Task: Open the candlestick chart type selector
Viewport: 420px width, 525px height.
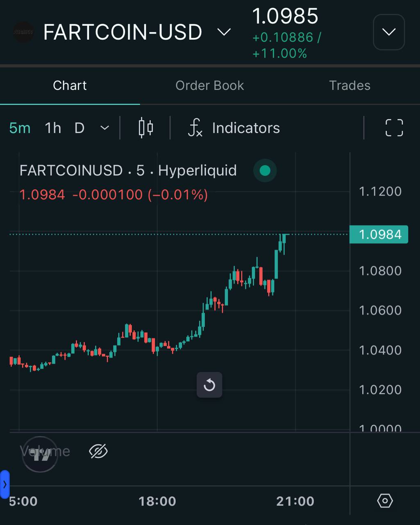Action: coord(146,128)
